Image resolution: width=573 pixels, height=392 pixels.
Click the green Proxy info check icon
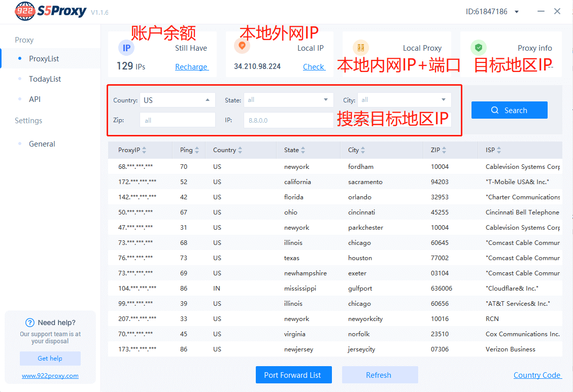point(479,48)
